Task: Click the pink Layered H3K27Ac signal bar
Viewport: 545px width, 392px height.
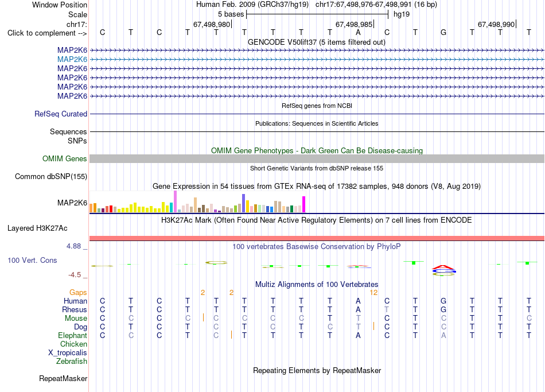Action: tap(317, 238)
